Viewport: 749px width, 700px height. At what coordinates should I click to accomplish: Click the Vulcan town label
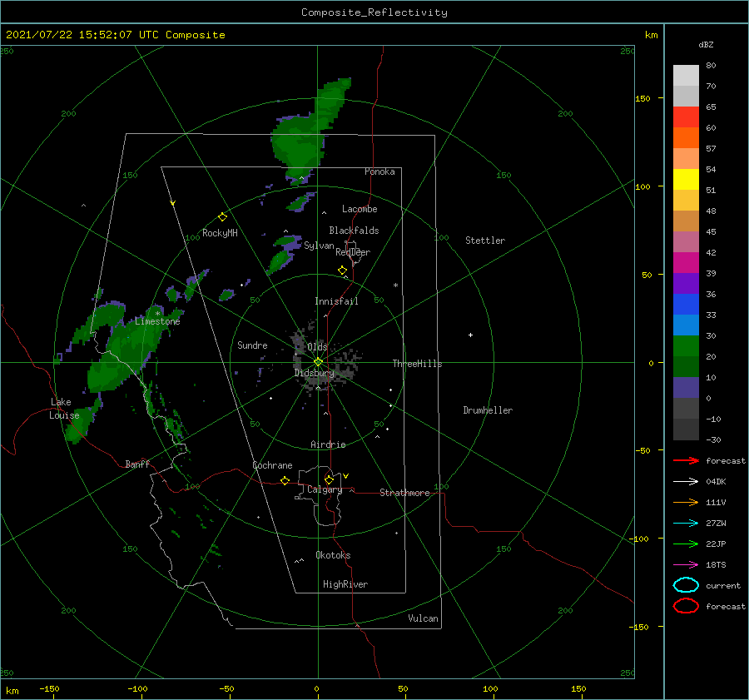(423, 618)
